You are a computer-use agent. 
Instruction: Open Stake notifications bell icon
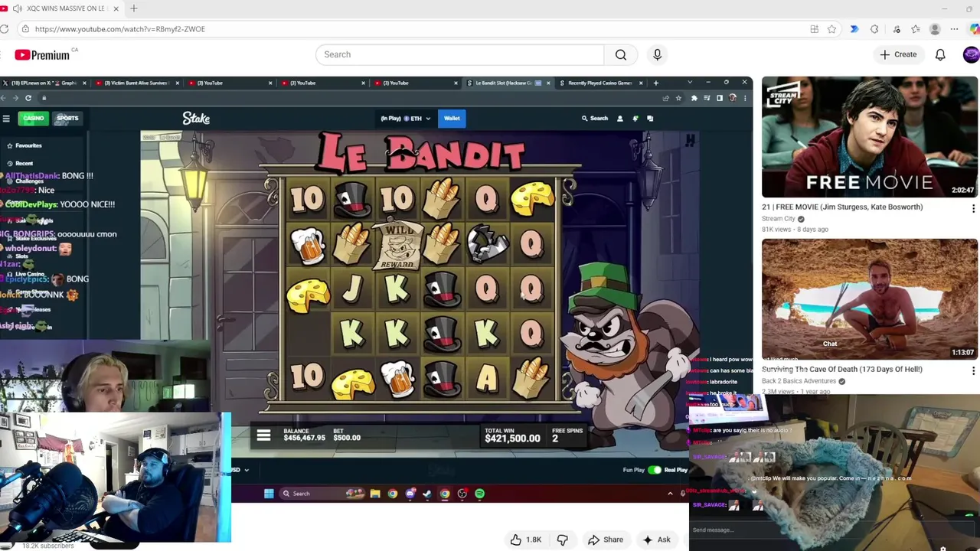[x=635, y=119]
